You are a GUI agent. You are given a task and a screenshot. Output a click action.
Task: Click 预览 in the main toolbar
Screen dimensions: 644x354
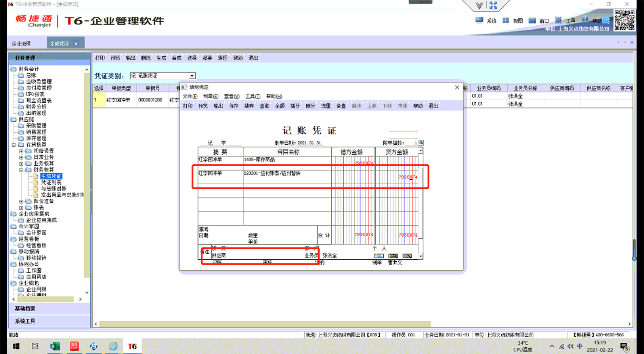[x=115, y=58]
